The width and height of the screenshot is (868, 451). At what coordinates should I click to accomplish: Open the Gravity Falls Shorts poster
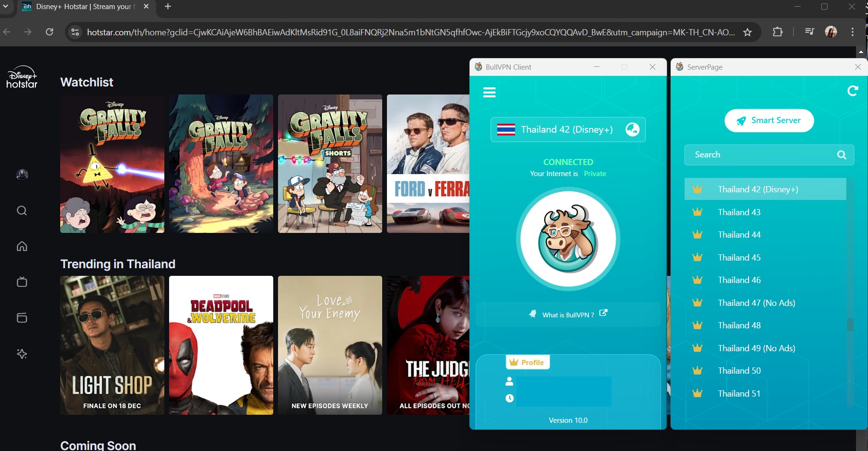(330, 164)
